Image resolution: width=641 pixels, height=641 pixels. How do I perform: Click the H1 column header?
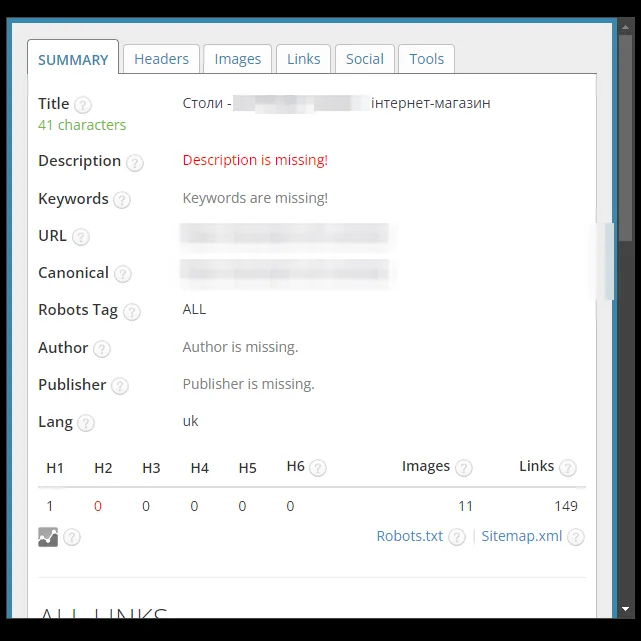point(55,468)
